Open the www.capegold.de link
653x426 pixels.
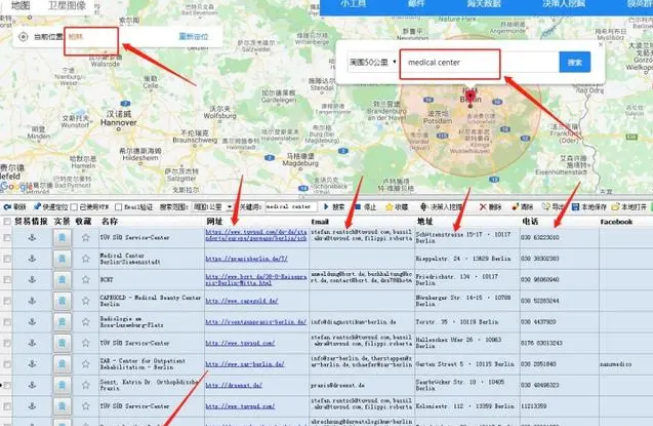tap(242, 301)
